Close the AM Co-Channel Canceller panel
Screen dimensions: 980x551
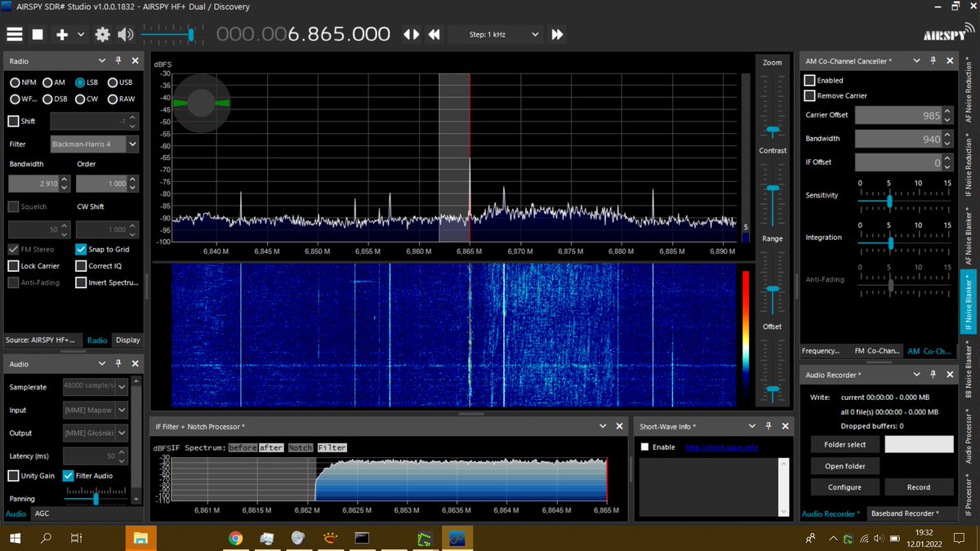948,60
